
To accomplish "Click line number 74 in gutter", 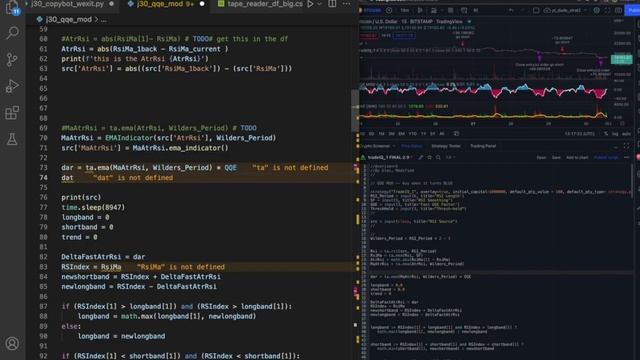I will point(43,178).
